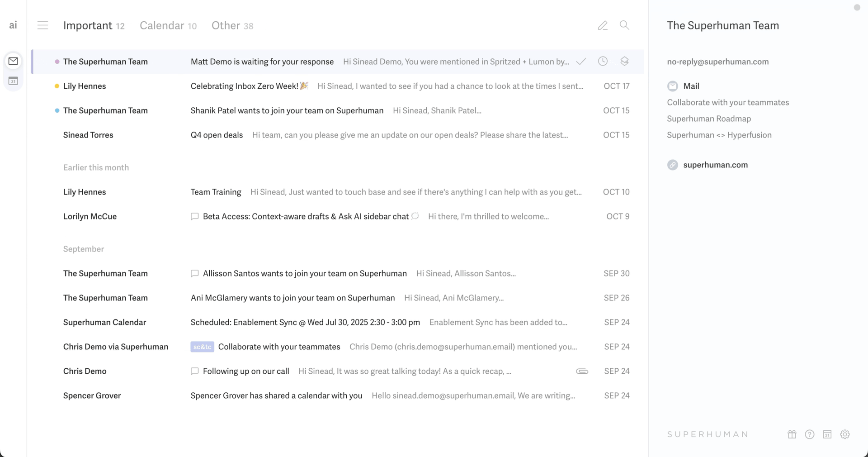Click the paperclip icon on Chris Demo's email
868x457 pixels.
click(x=582, y=371)
